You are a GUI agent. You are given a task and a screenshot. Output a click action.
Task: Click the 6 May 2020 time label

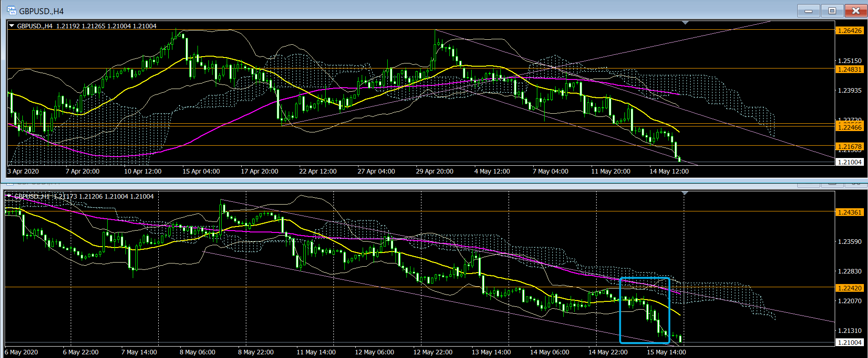(21, 352)
